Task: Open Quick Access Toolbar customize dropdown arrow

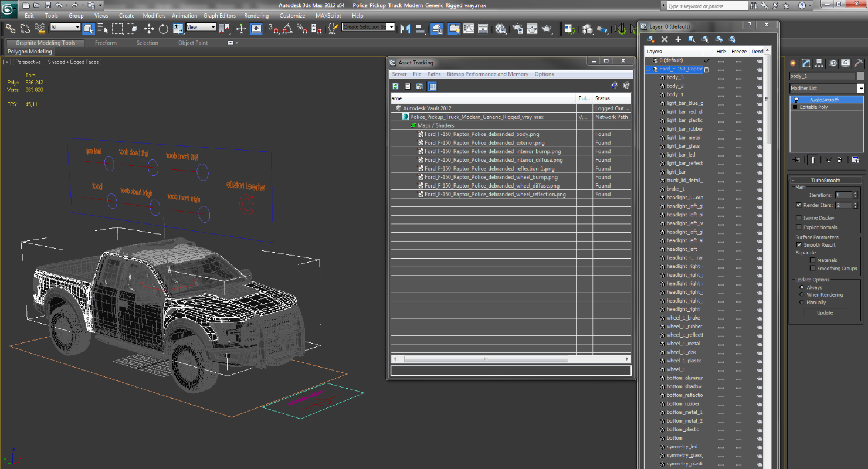Action: coord(100,5)
